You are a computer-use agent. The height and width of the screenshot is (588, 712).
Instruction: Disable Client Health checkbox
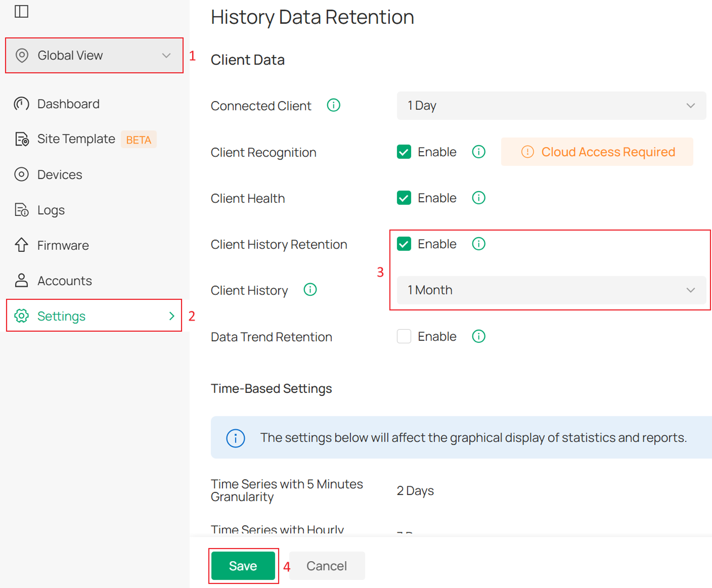point(404,198)
